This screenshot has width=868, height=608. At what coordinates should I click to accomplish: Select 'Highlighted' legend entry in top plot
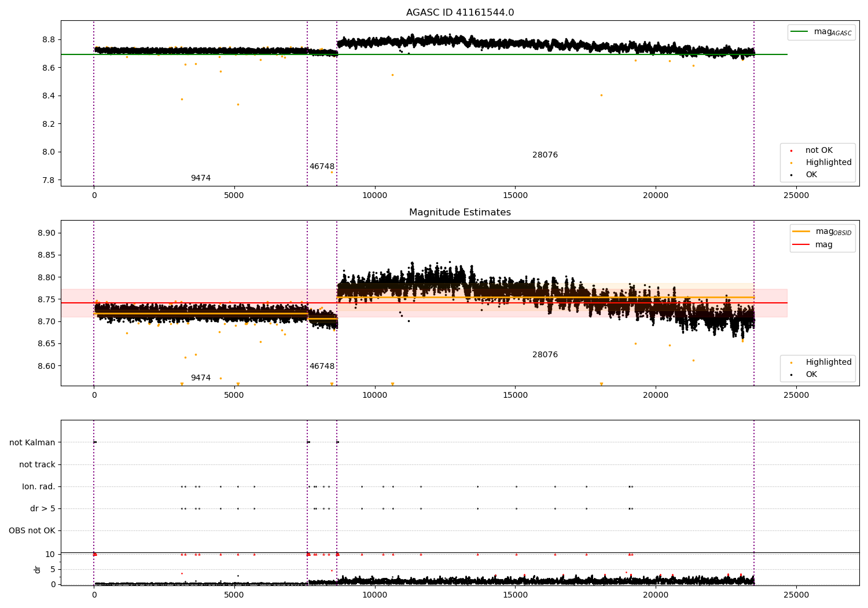coord(829,163)
